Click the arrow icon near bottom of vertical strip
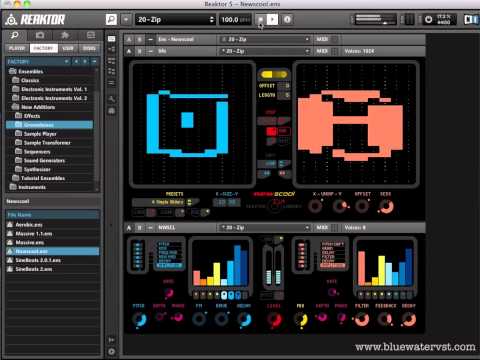The height and width of the screenshot is (360, 480). point(111,340)
